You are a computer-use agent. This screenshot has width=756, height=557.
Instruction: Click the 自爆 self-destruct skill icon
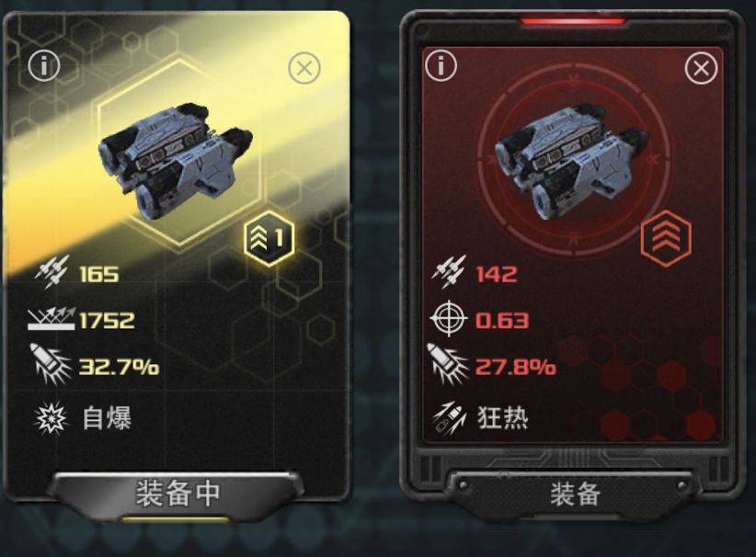click(x=52, y=417)
